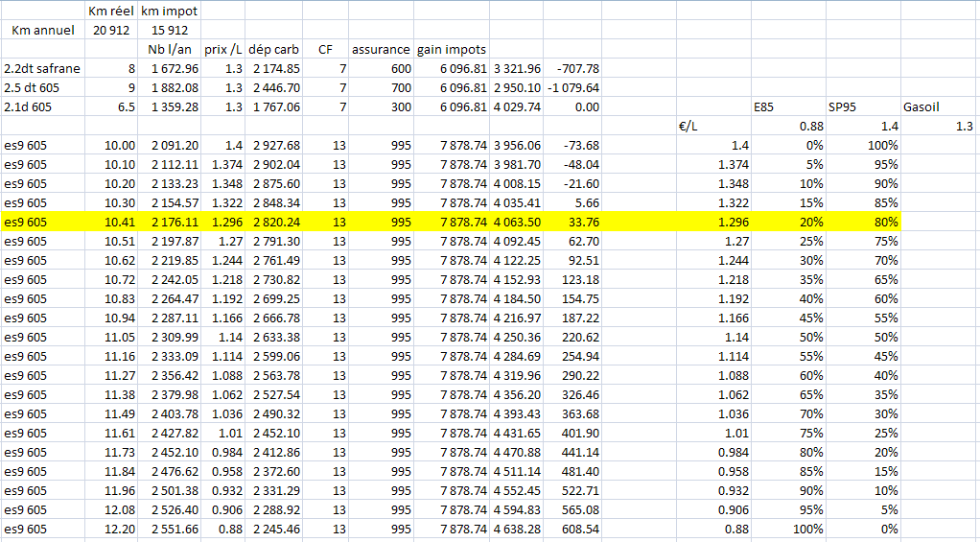
Task: Click the "assurance" column header
Action: pyautogui.click(x=381, y=49)
